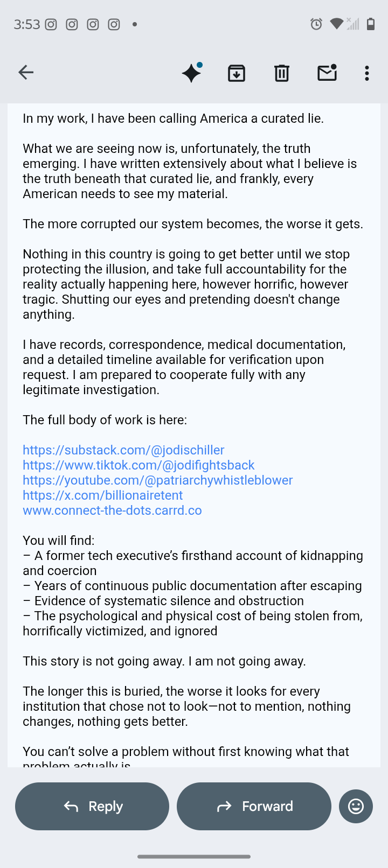Open the three-dot more options menu
The height and width of the screenshot is (868, 388).
tap(367, 73)
